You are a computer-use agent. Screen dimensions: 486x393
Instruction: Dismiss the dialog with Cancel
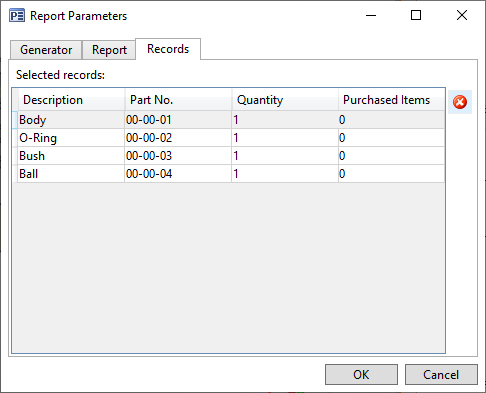click(x=441, y=375)
